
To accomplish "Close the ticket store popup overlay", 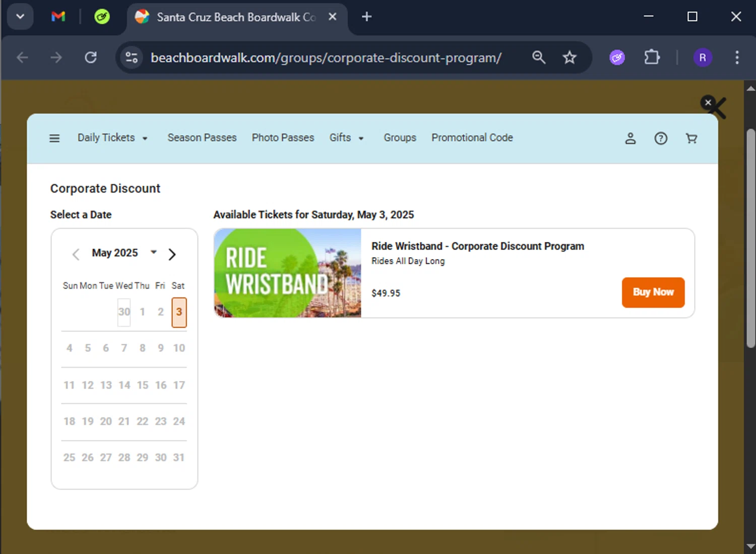I will click(708, 102).
